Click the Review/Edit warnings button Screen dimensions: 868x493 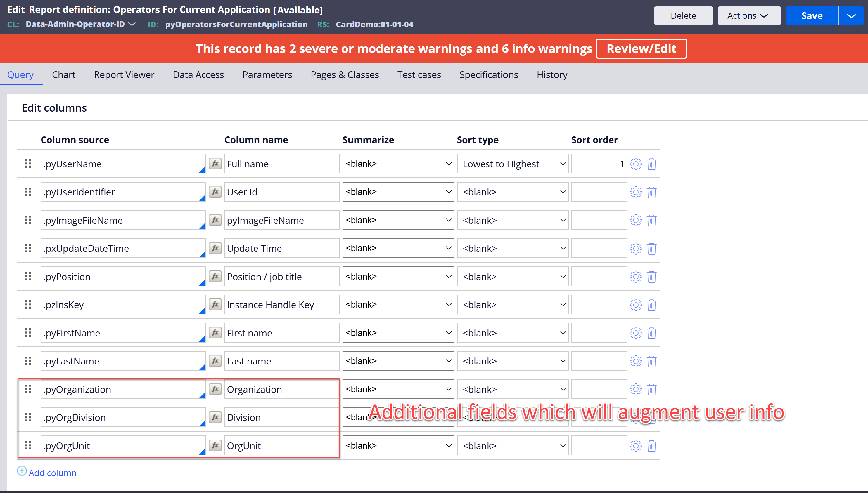click(x=641, y=49)
